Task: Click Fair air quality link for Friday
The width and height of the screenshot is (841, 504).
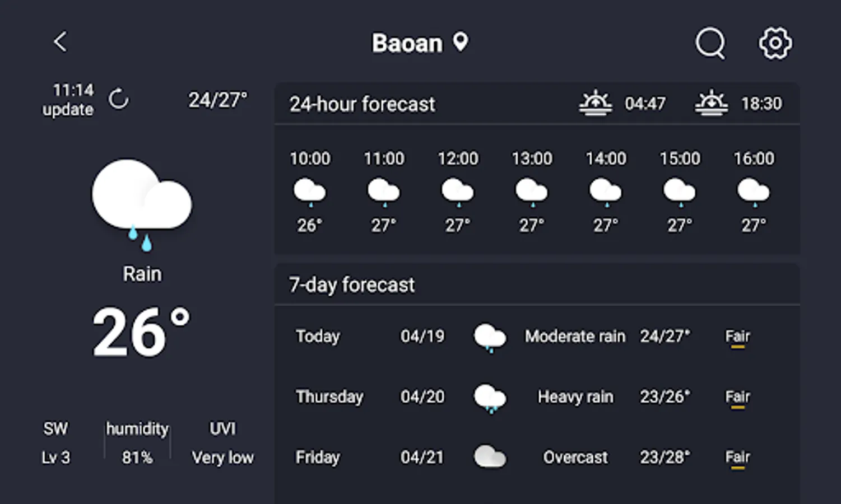Action: point(737,458)
